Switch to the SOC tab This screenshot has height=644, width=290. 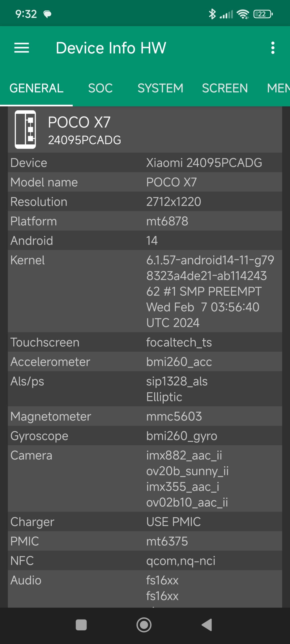coord(100,88)
